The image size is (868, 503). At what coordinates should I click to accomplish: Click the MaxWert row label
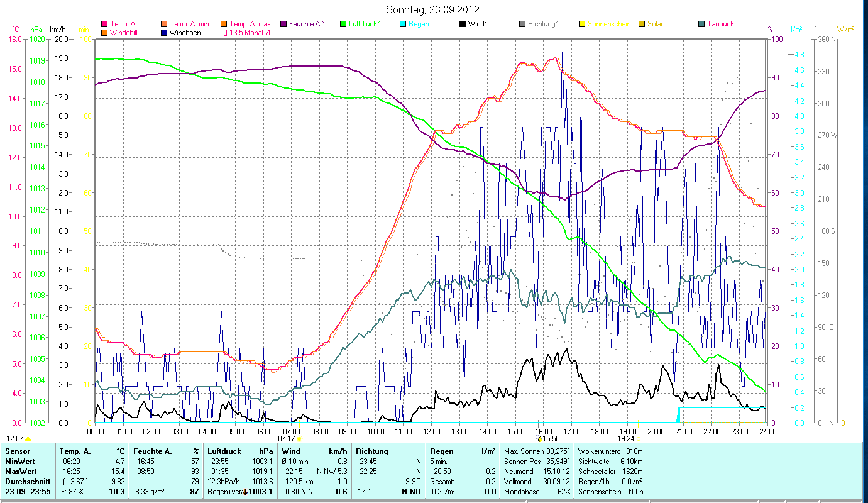pos(21,472)
